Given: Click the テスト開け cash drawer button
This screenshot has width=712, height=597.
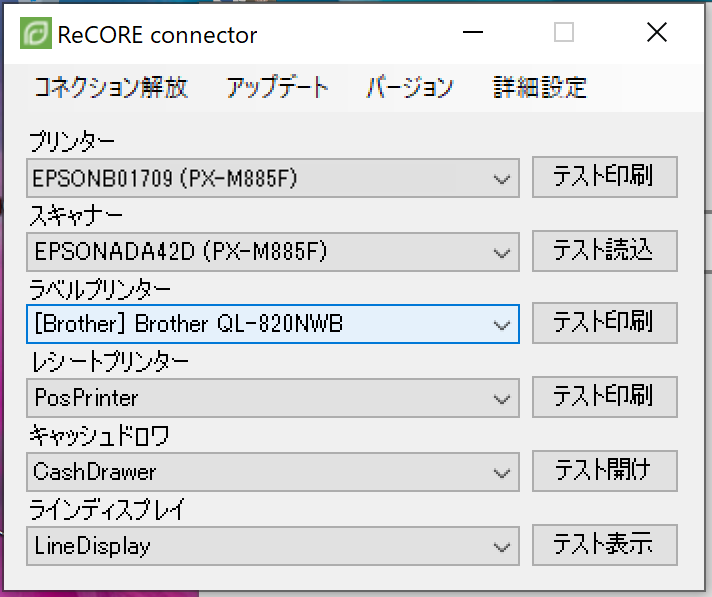Looking at the screenshot, I should click(x=605, y=471).
